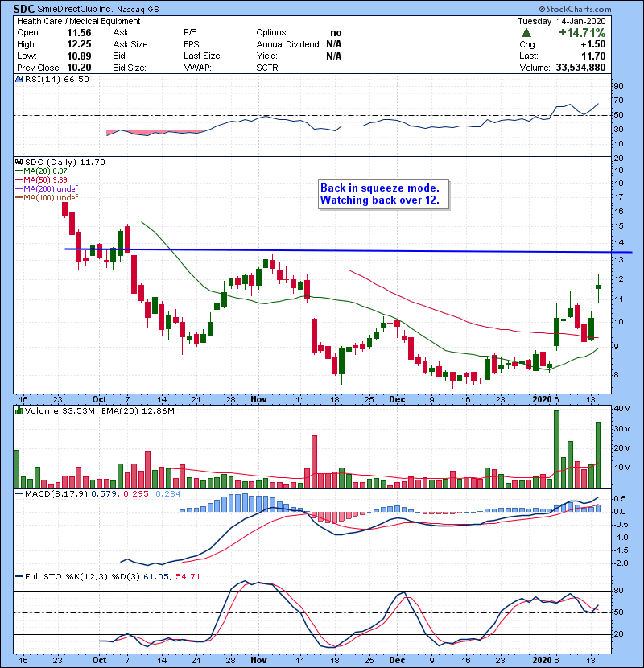Viewport: 644px width, 668px height.
Task: Click the "Back in squeeze mode" annotation box
Action: coord(384,194)
